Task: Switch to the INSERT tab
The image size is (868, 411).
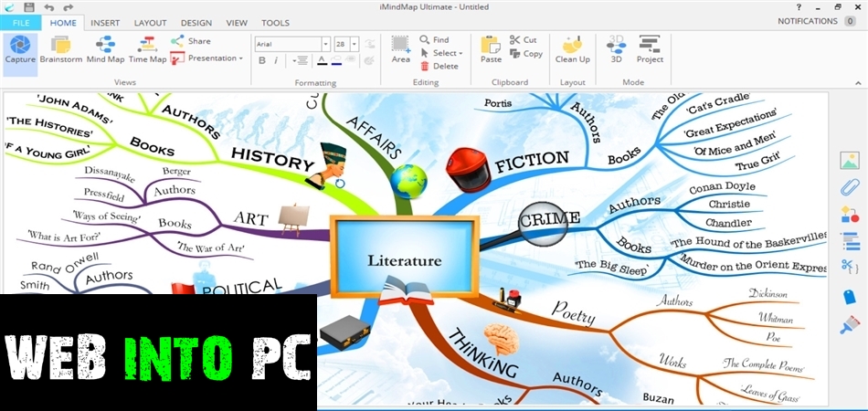Action: click(105, 23)
